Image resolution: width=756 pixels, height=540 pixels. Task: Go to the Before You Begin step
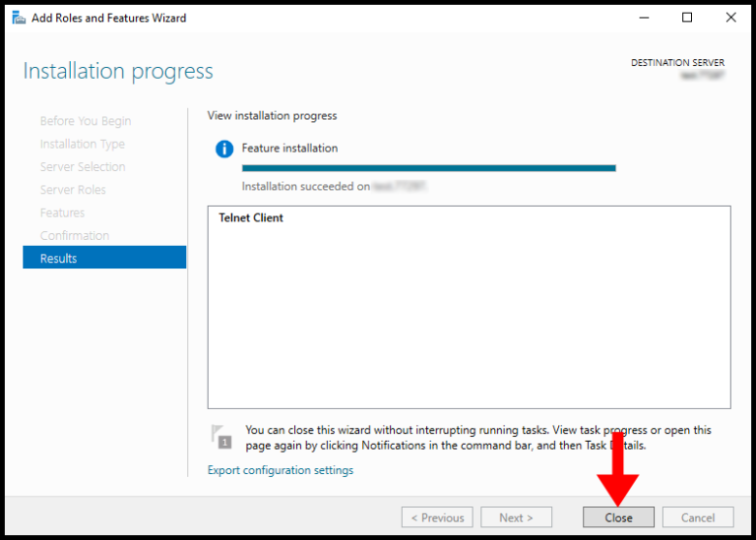coord(86,121)
